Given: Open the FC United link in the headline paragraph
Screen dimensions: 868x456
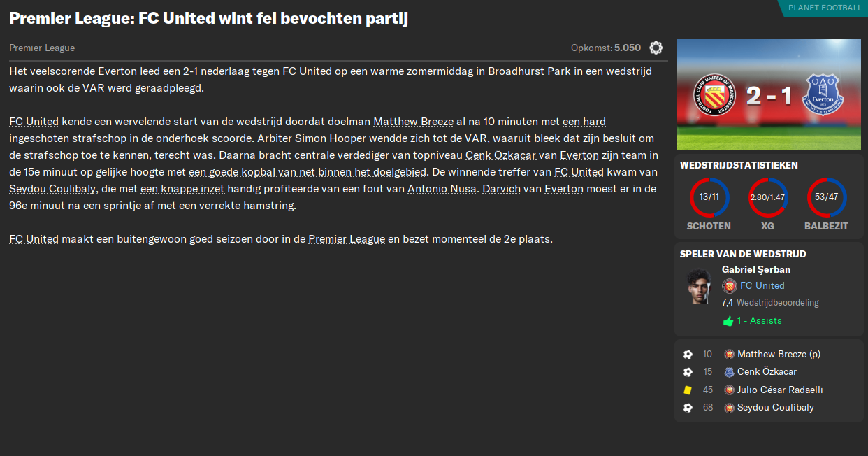Looking at the screenshot, I should [x=308, y=71].
